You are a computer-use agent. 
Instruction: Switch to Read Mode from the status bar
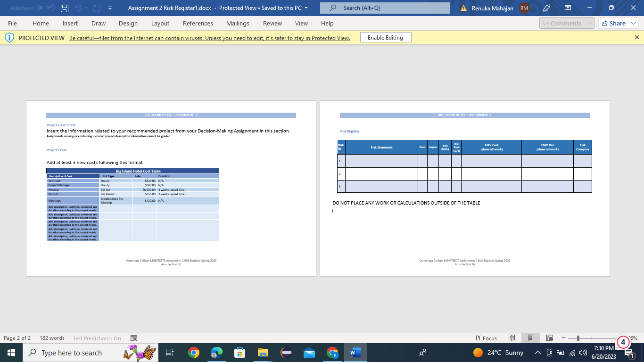pos(512,338)
